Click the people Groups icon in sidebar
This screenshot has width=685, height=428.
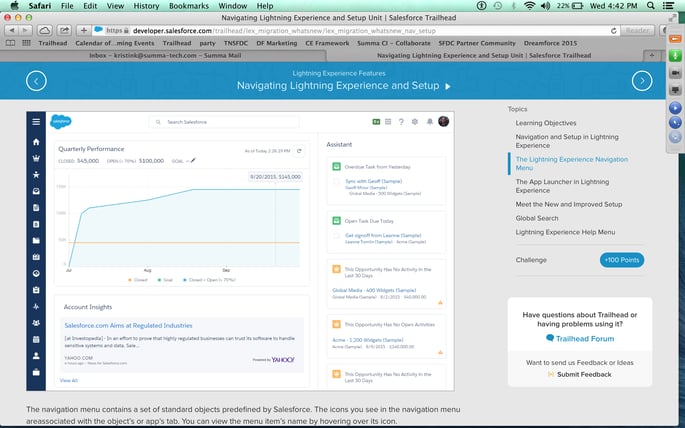pos(36,323)
